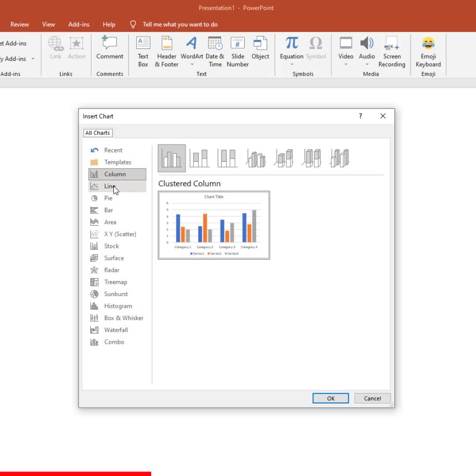The height and width of the screenshot is (476, 476).
Task: Switch to the Review ribbon tab
Action: coord(20,24)
